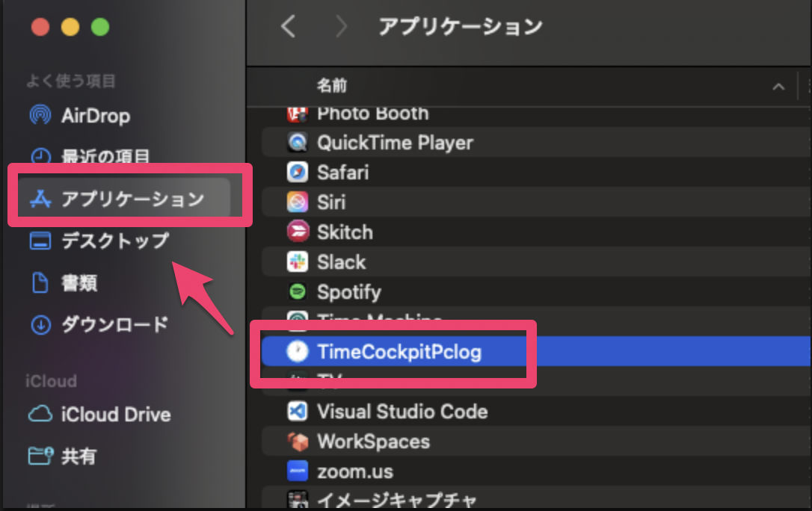812x511 pixels.
Task: Click the Visual Studio Code icon
Action: 298,412
